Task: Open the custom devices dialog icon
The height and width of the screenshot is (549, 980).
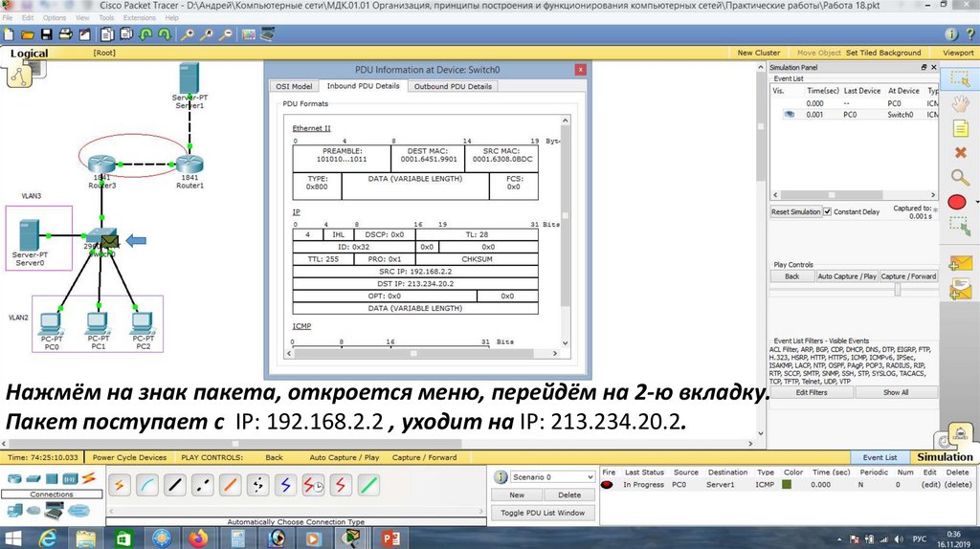Action: [x=268, y=34]
